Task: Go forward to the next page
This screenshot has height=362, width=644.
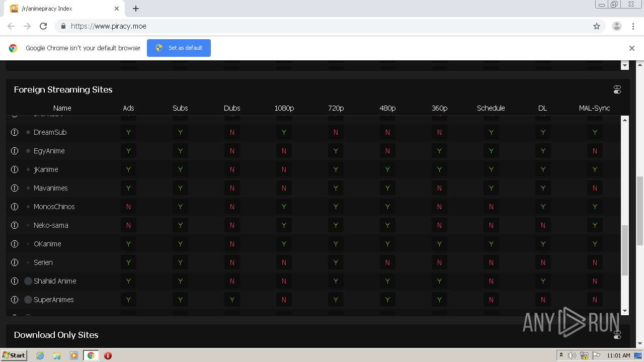Action: (x=27, y=26)
